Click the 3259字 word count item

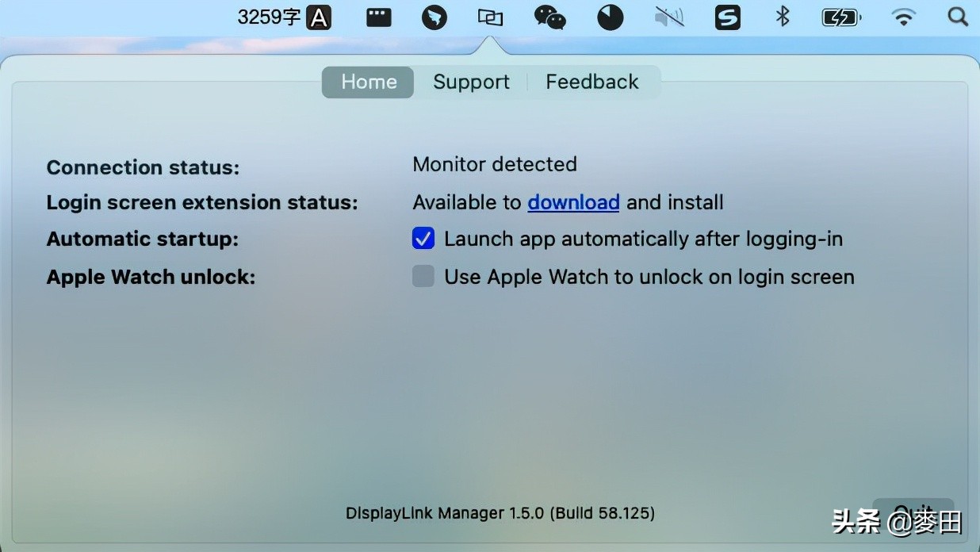tap(269, 17)
